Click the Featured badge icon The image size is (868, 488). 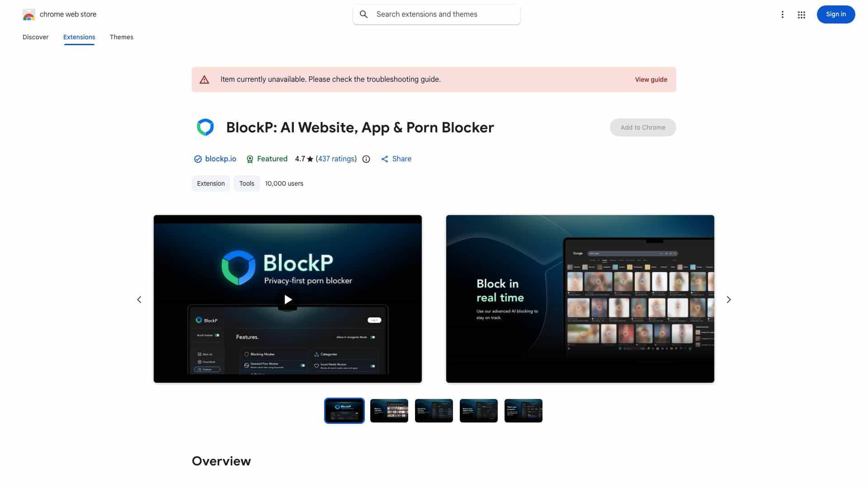(x=250, y=159)
